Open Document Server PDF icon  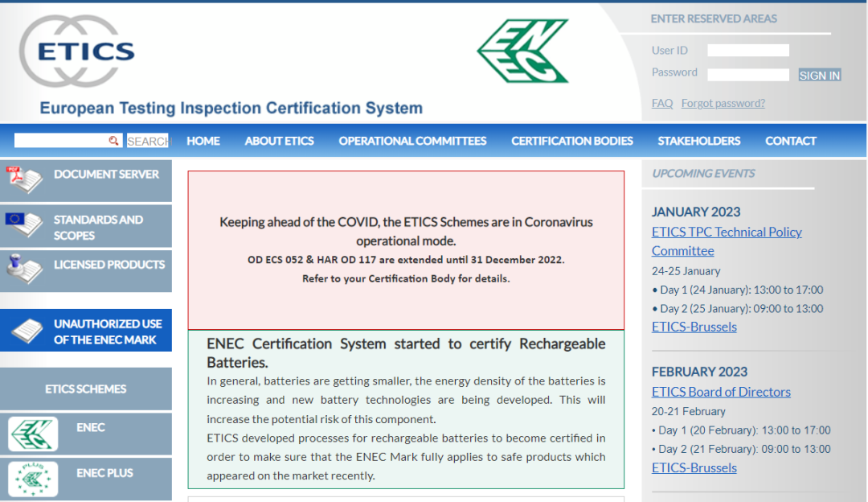pyautogui.click(x=23, y=180)
